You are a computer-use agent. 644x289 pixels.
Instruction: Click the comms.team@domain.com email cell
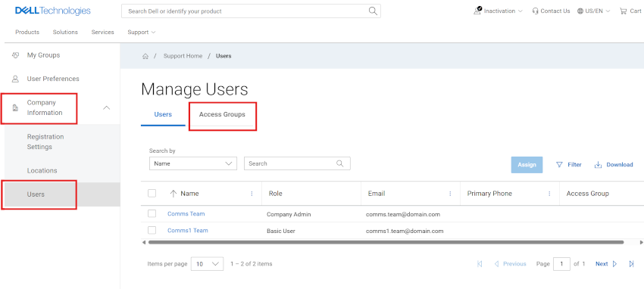coord(403,214)
